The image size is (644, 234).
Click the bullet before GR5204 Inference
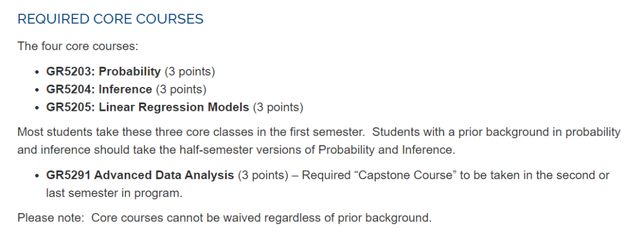[x=38, y=90]
